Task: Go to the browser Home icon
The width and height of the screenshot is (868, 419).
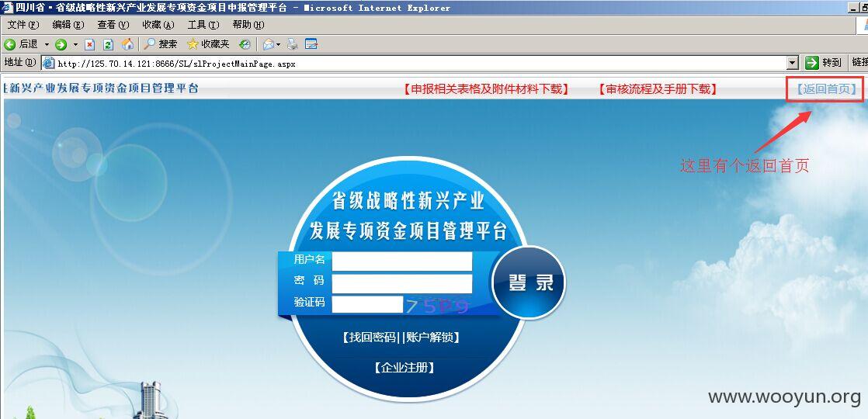Action: pos(127,44)
